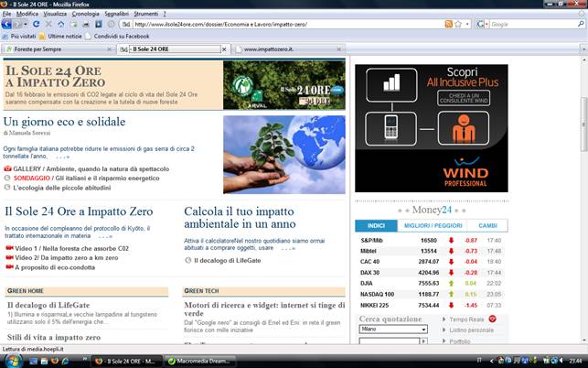Click the GALLERY camera icon

point(7,168)
